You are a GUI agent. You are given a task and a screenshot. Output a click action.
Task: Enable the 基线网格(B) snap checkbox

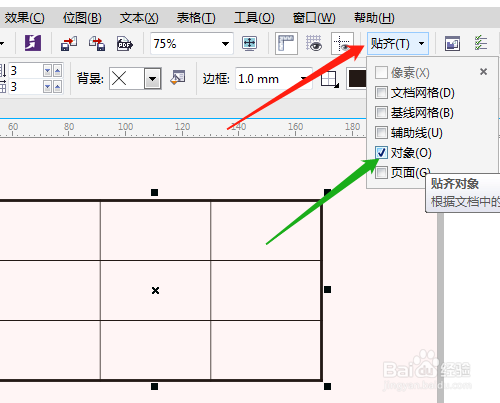381,112
